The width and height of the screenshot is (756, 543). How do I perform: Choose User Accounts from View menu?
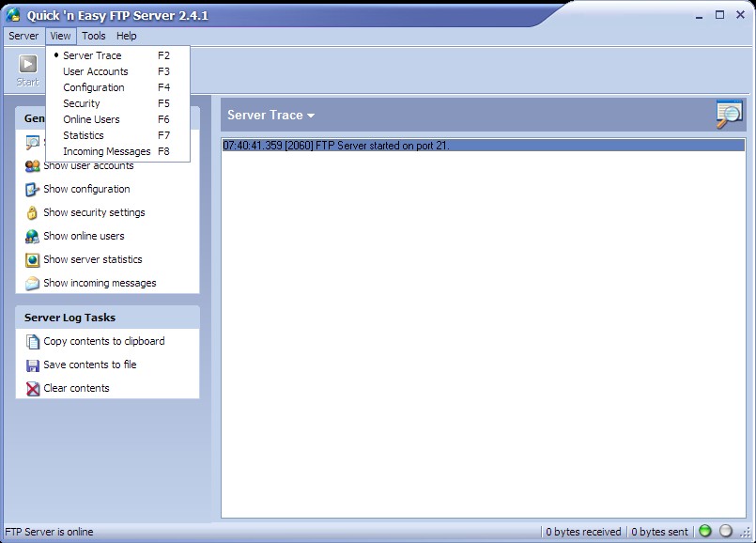(x=117, y=71)
